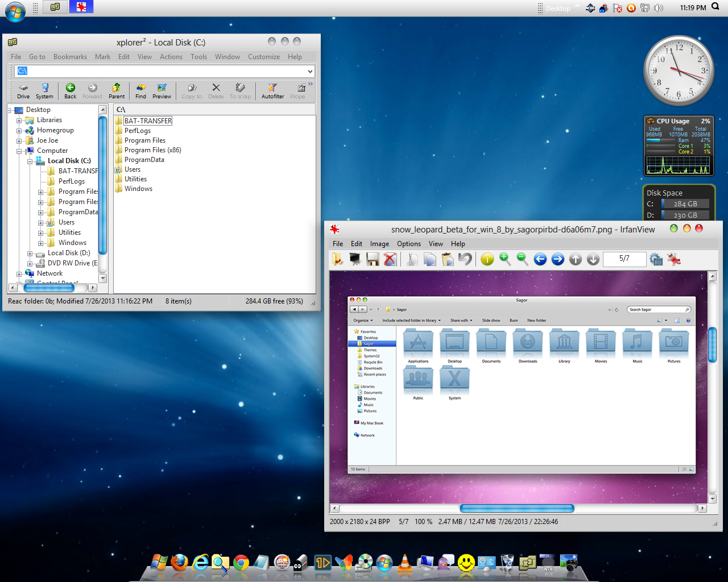Viewport: 728px width, 582px height.
Task: Click the gray up arrow in IrfanView
Action: point(576,259)
